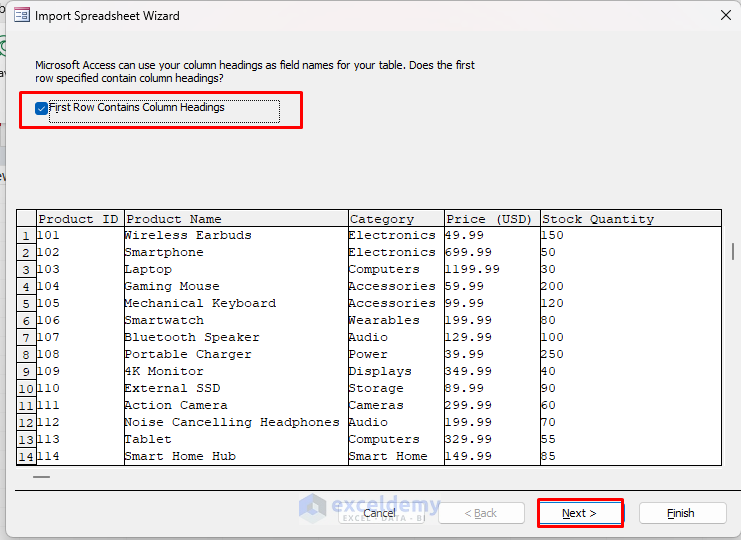Select the Price (USD) column header
The width and height of the screenshot is (741, 540).
[492, 219]
